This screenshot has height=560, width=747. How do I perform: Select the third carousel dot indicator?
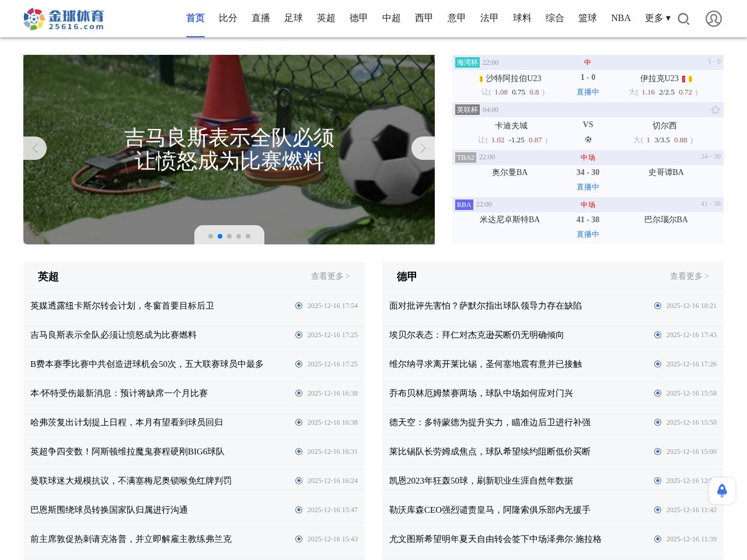(229, 236)
